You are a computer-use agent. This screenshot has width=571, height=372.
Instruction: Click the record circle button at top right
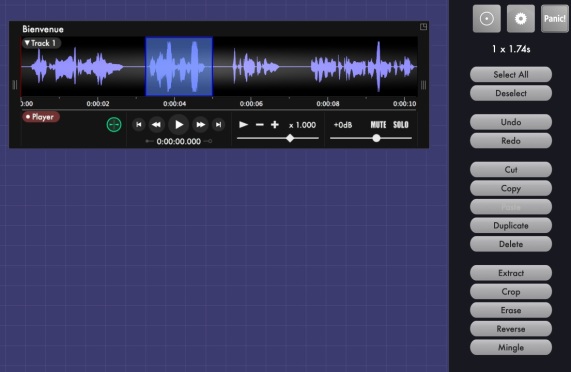click(x=487, y=19)
